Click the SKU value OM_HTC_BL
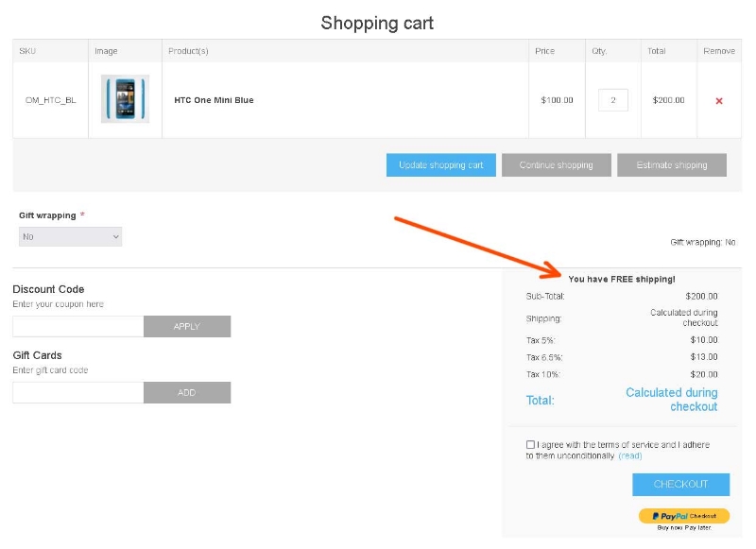This screenshot has height=549, width=756. (x=51, y=100)
